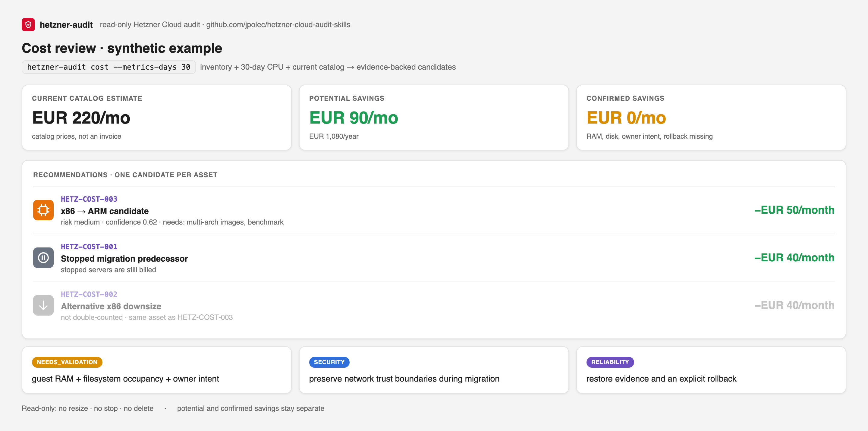Click the blue SECURITY badge
This screenshot has height=431, width=868.
329,362
